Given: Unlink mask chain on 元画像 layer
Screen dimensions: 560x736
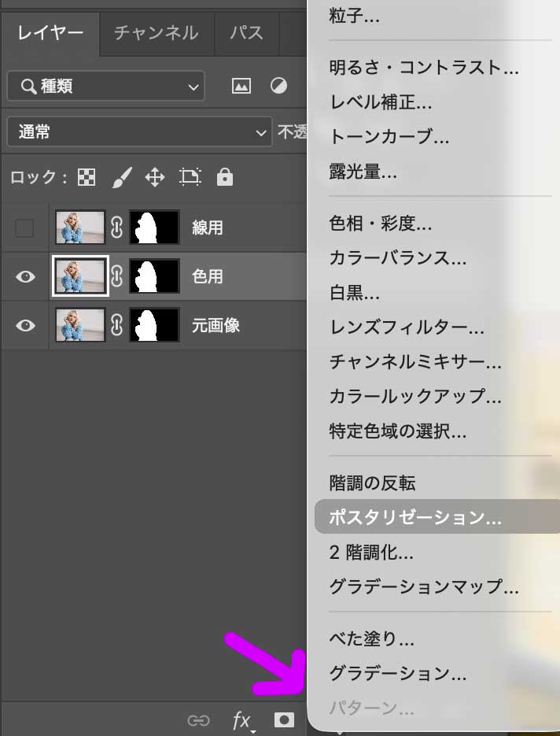Looking at the screenshot, I should tap(116, 325).
